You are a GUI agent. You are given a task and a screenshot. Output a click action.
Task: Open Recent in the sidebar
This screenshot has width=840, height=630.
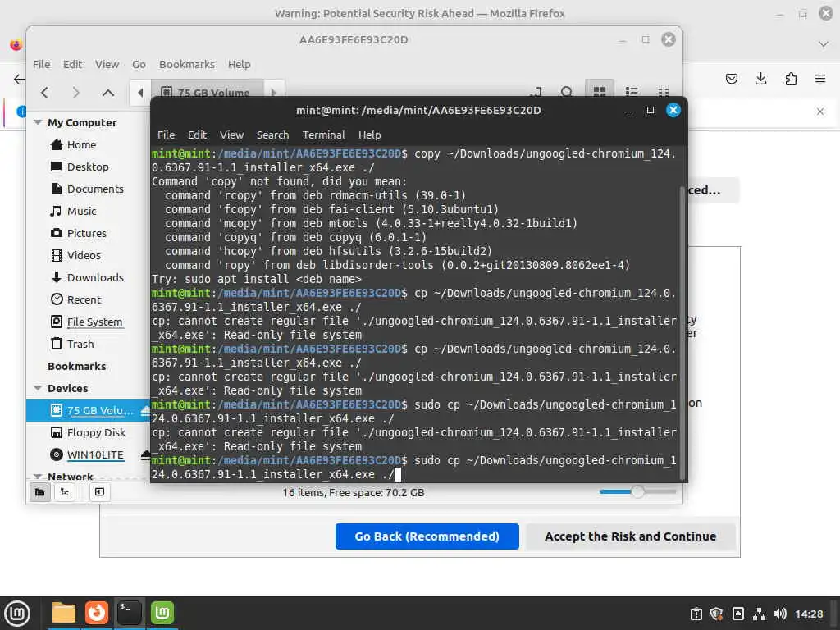pyautogui.click(x=84, y=299)
